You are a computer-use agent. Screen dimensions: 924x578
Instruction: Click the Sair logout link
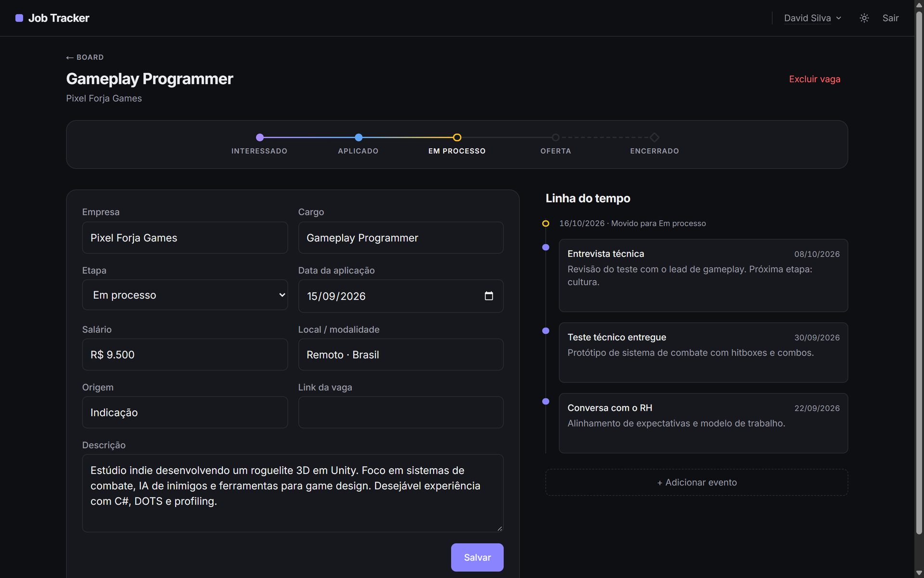[x=890, y=18]
